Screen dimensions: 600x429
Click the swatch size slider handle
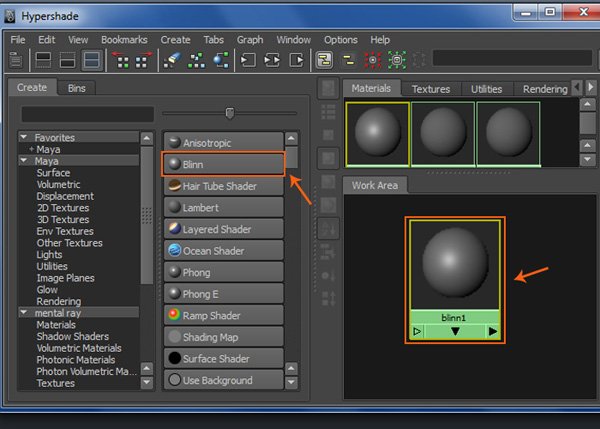click(x=230, y=113)
